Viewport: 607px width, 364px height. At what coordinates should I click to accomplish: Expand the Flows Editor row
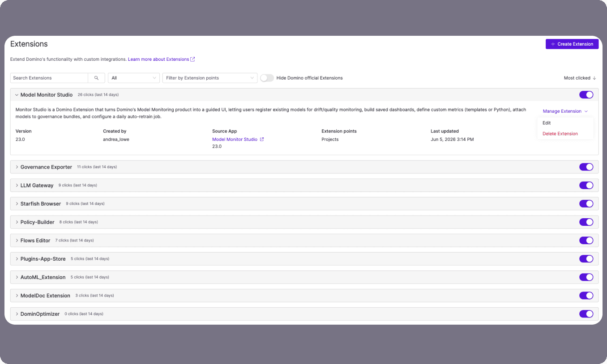click(17, 240)
